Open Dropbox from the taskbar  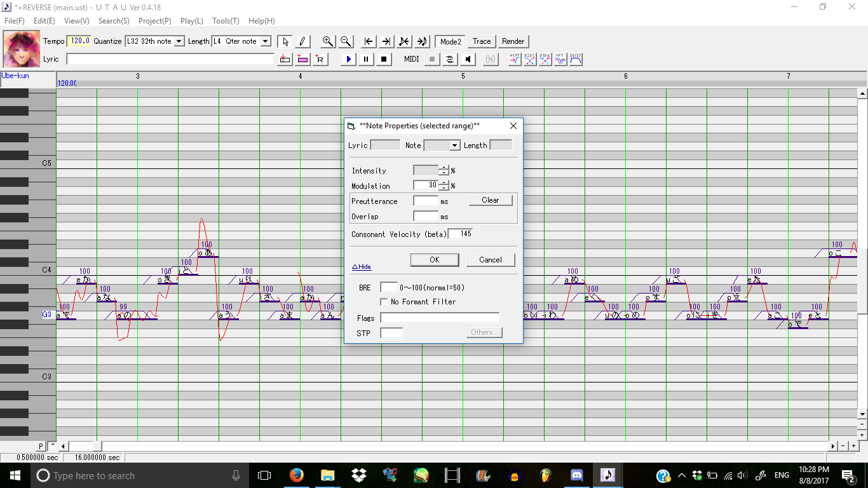coord(358,475)
